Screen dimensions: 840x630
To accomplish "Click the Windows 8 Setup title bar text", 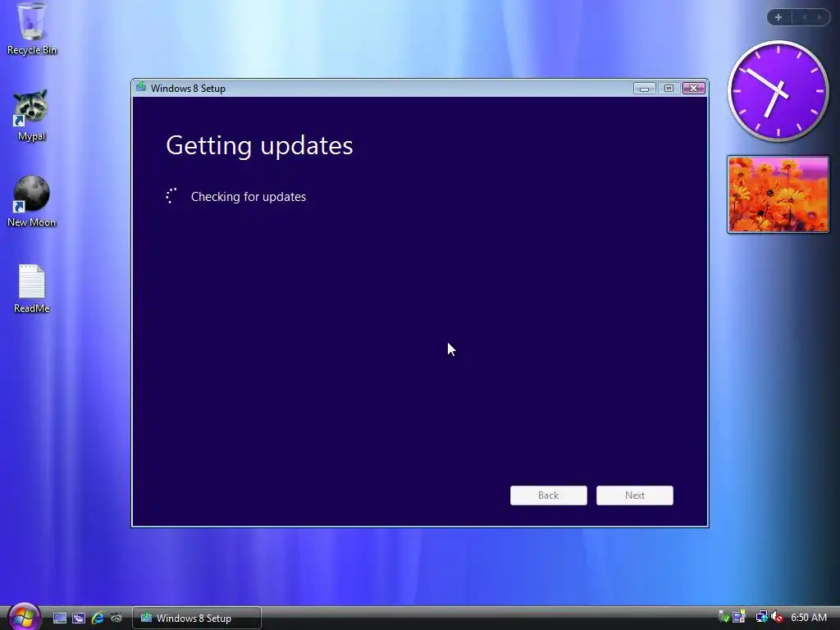I will (188, 89).
